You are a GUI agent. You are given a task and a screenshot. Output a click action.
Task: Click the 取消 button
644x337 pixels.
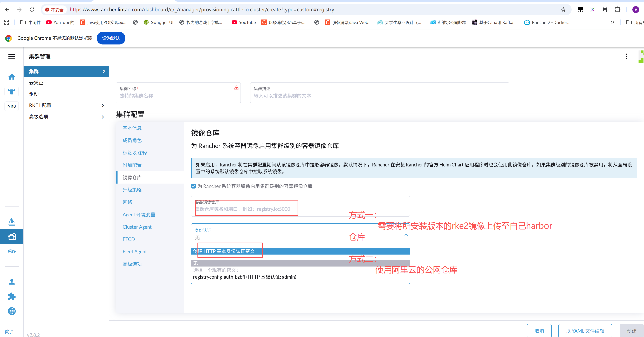tap(539, 331)
